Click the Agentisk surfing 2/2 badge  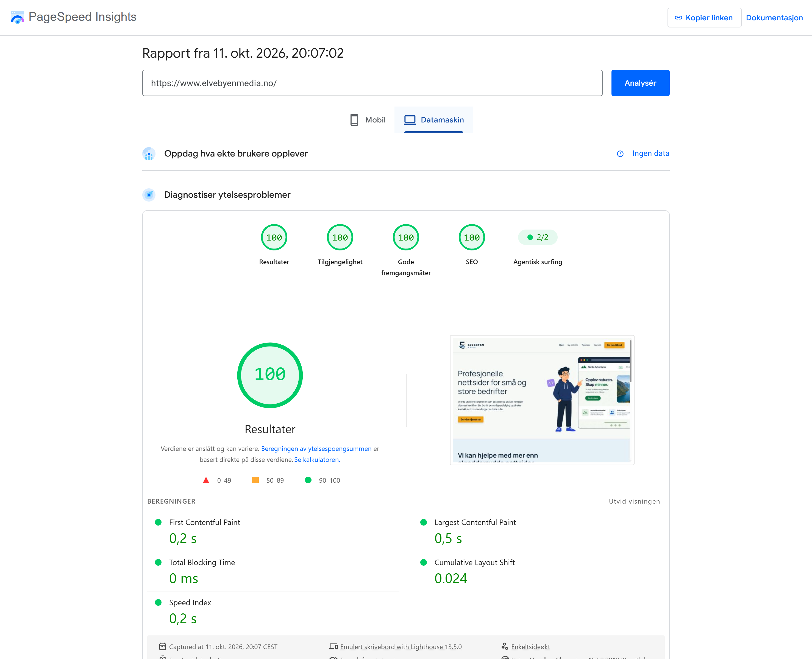[x=537, y=237]
